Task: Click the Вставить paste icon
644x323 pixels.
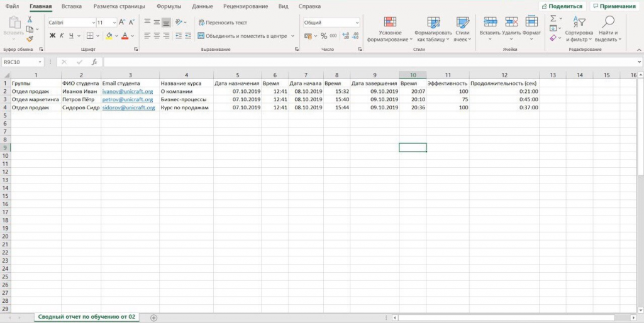Action: (x=14, y=23)
